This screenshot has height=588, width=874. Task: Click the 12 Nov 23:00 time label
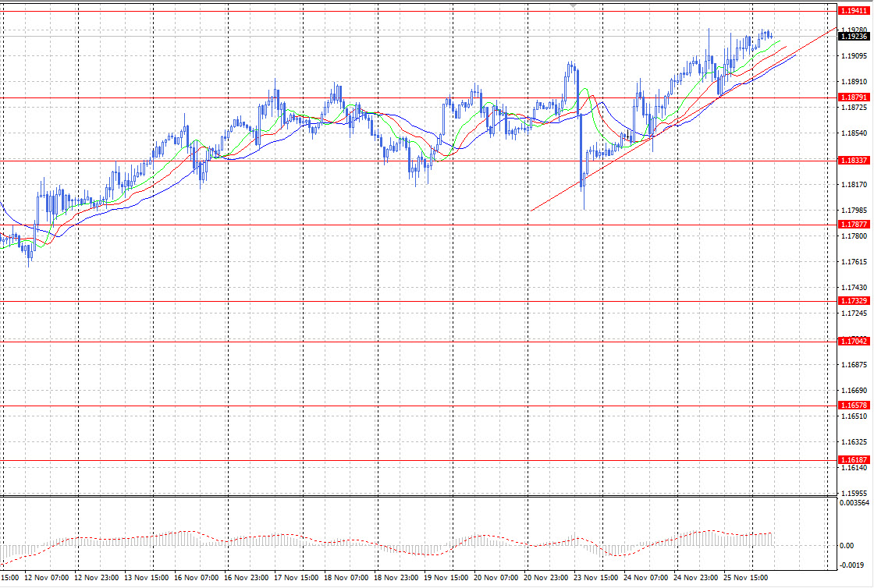(x=97, y=578)
